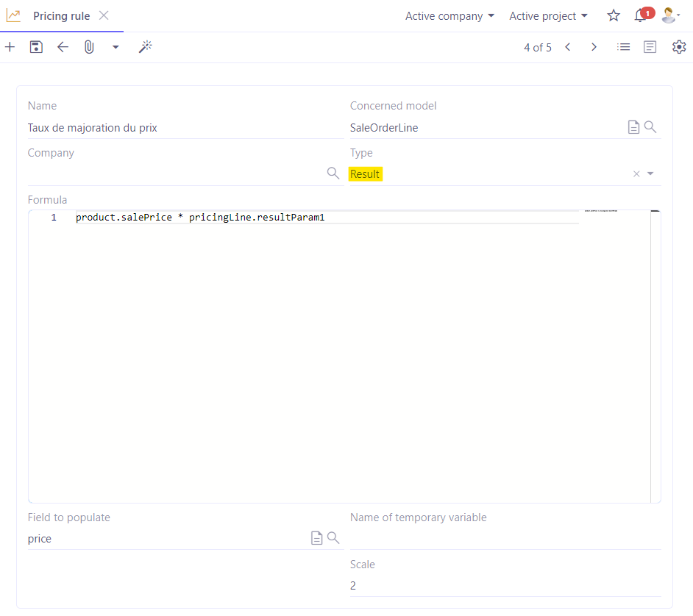The width and height of the screenshot is (693, 616).
Task: View Field to populate record document icon
Action: pos(316,538)
